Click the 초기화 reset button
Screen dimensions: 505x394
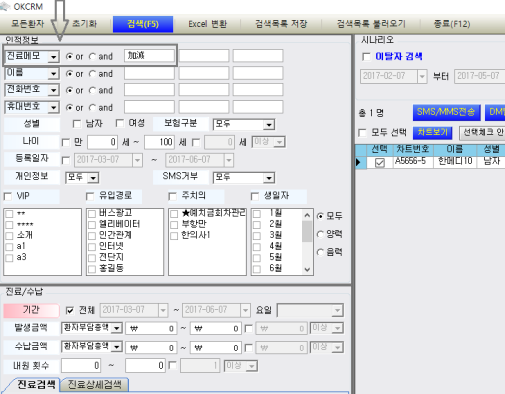[84, 24]
